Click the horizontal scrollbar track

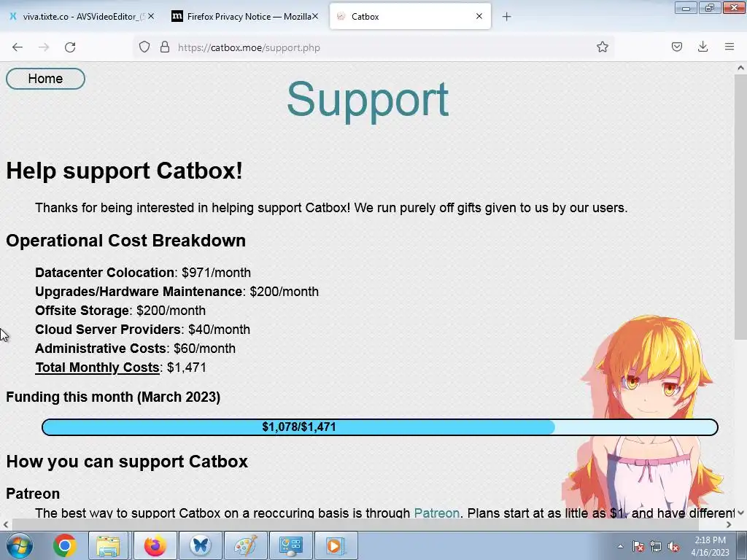coord(367,524)
